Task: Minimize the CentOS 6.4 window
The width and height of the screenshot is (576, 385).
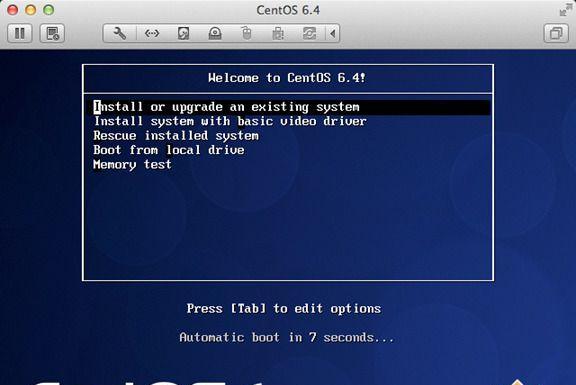Action: (x=30, y=10)
